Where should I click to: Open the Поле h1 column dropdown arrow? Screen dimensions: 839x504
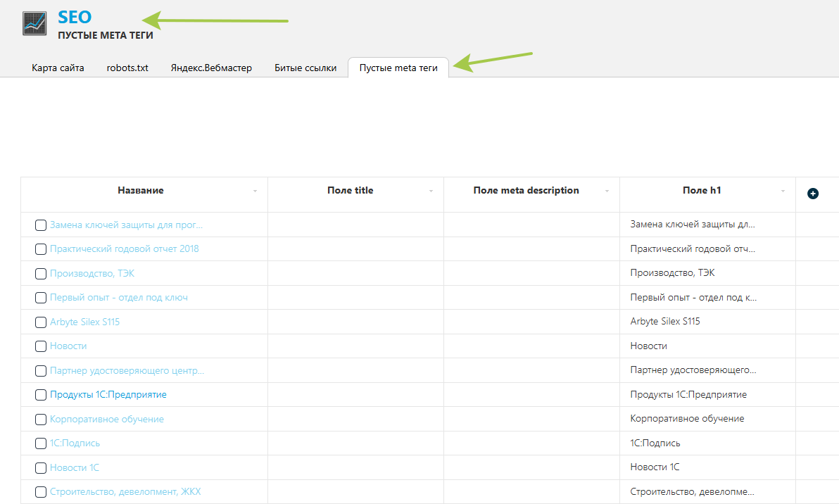coord(783,191)
